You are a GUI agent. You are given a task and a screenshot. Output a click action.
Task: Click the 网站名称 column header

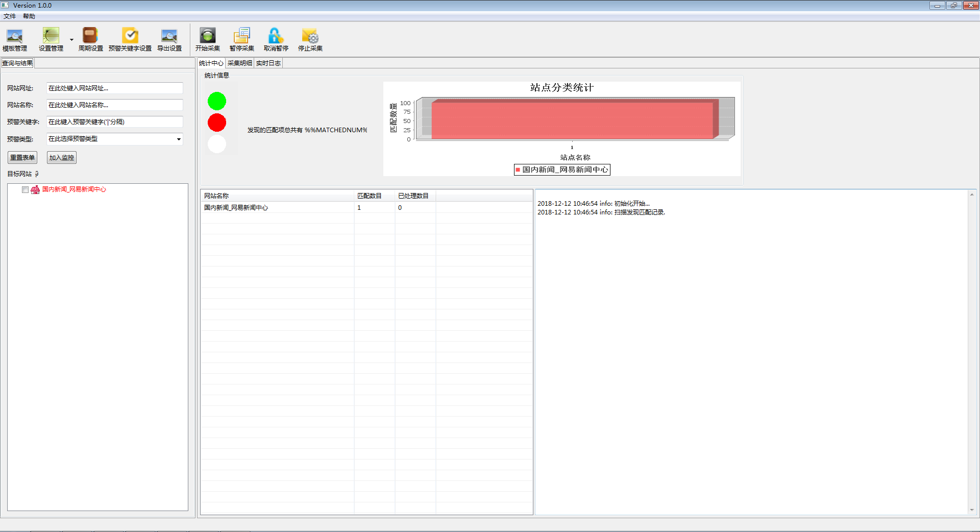tap(278, 196)
